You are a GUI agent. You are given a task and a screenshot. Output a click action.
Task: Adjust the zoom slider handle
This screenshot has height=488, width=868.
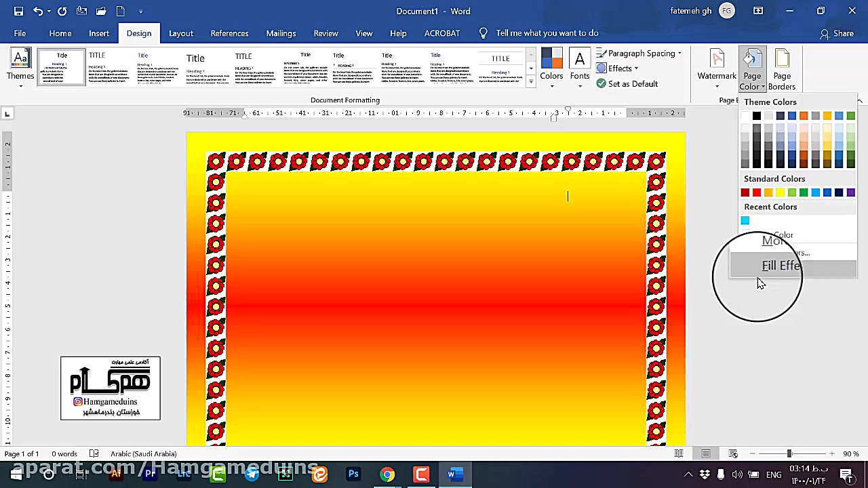pyautogui.click(x=789, y=453)
